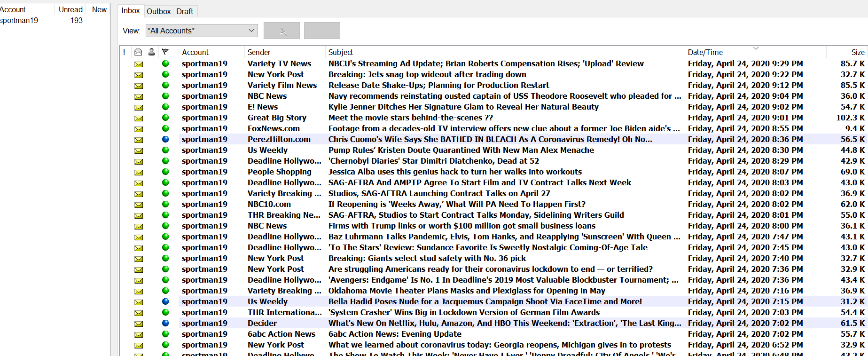Click sender 'Deadline Hollywo...' on the SAG-AFTRA AMPTP row

click(284, 182)
